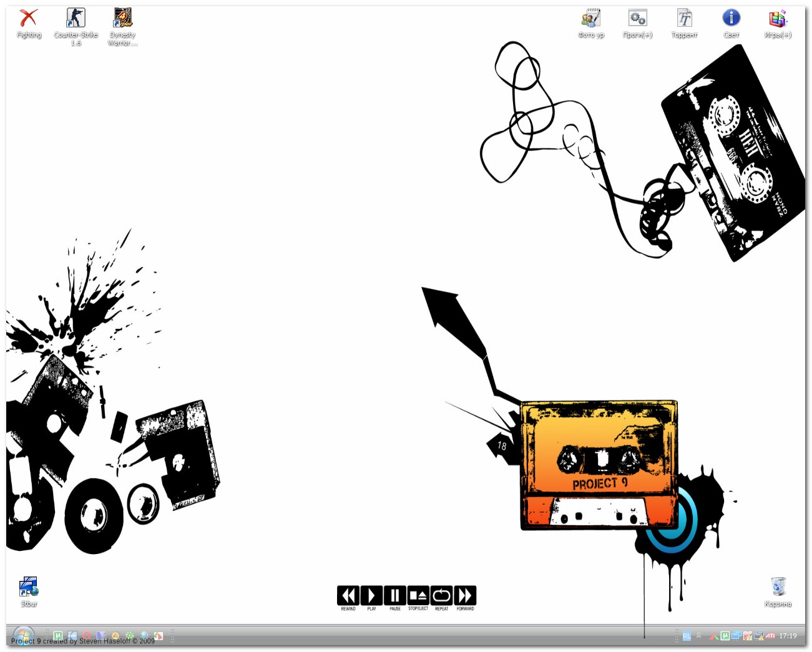Open ATI control icon in system tray

coord(770,636)
